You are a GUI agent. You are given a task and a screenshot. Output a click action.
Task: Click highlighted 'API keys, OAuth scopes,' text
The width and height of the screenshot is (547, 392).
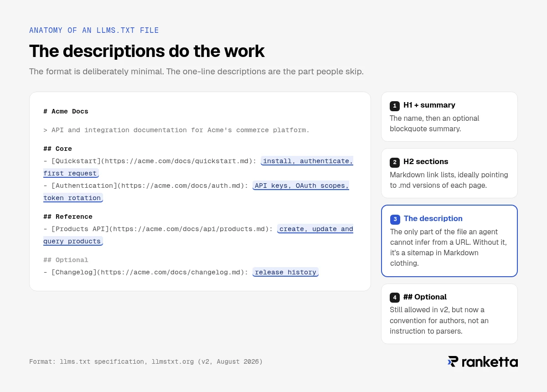point(301,186)
